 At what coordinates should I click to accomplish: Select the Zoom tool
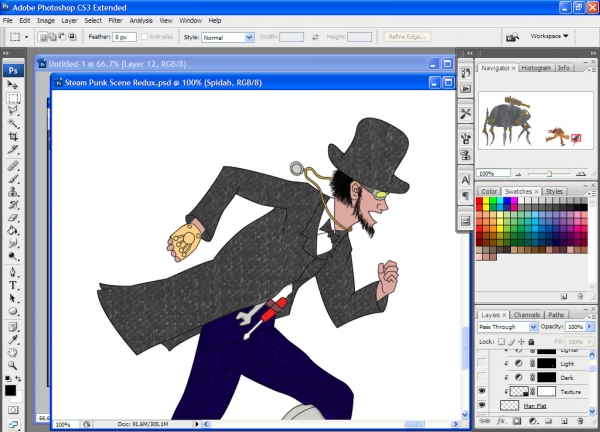[x=13, y=365]
